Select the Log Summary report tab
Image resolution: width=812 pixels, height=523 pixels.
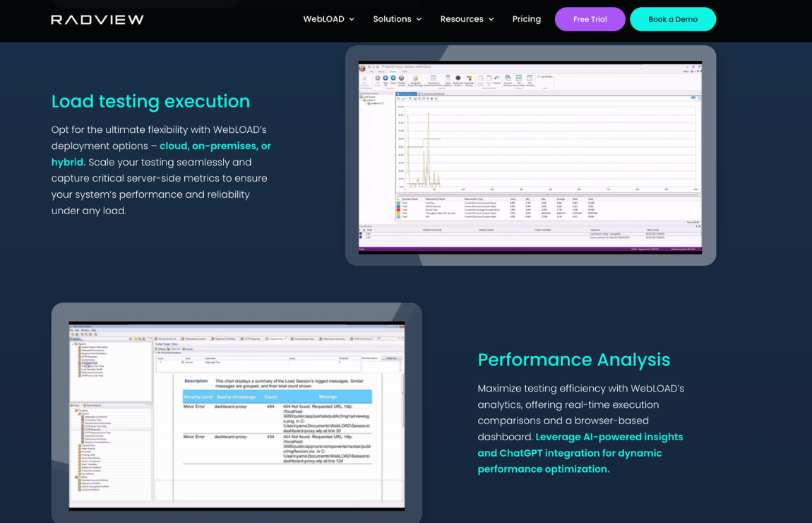tap(277, 339)
